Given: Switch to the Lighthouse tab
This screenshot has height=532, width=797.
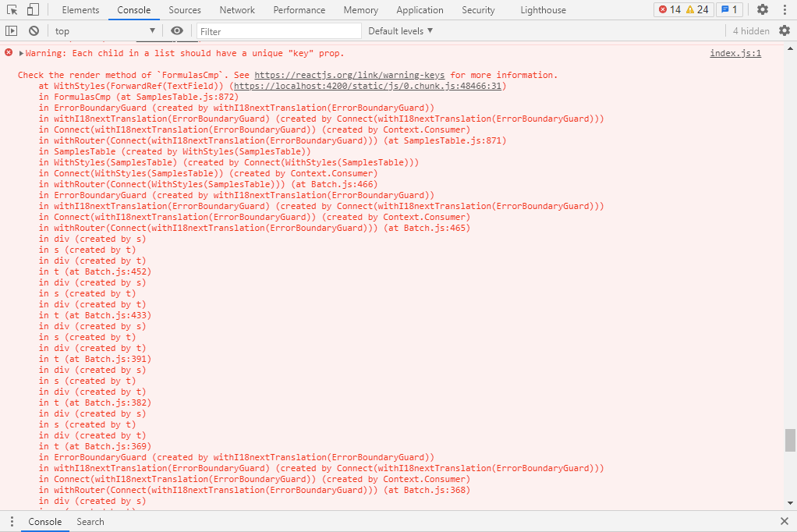Looking at the screenshot, I should (543, 10).
